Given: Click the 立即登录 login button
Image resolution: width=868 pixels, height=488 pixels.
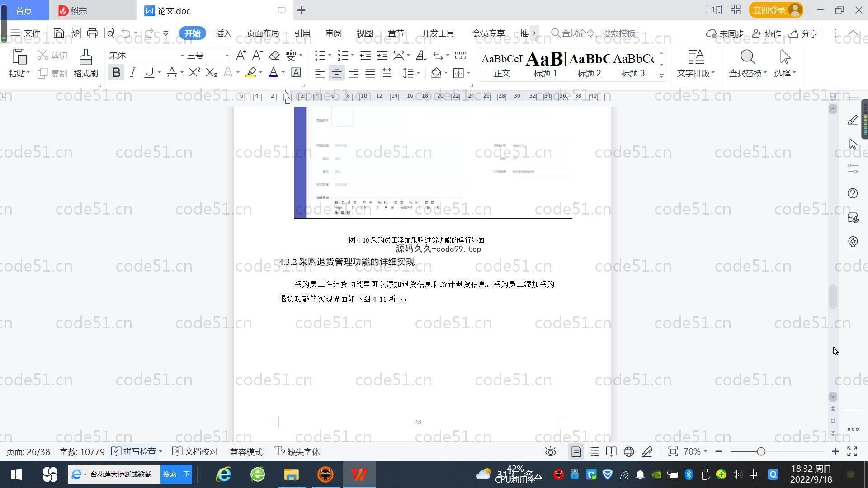Looking at the screenshot, I should [776, 10].
